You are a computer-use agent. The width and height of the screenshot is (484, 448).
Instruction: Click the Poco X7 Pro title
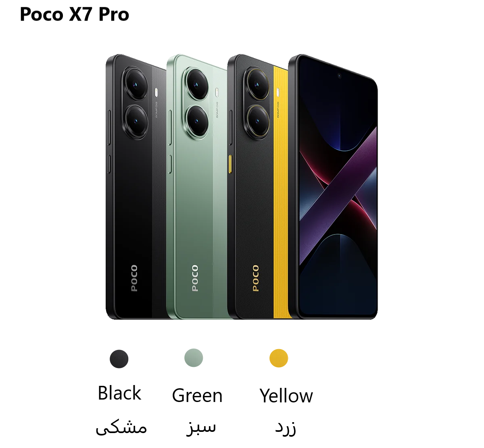pyautogui.click(x=74, y=15)
